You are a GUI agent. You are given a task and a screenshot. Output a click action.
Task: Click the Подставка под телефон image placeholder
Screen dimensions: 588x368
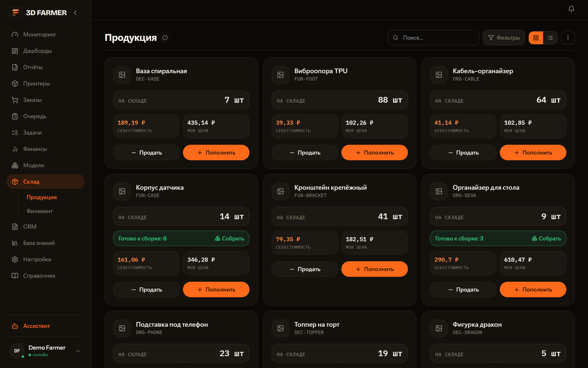(122, 328)
